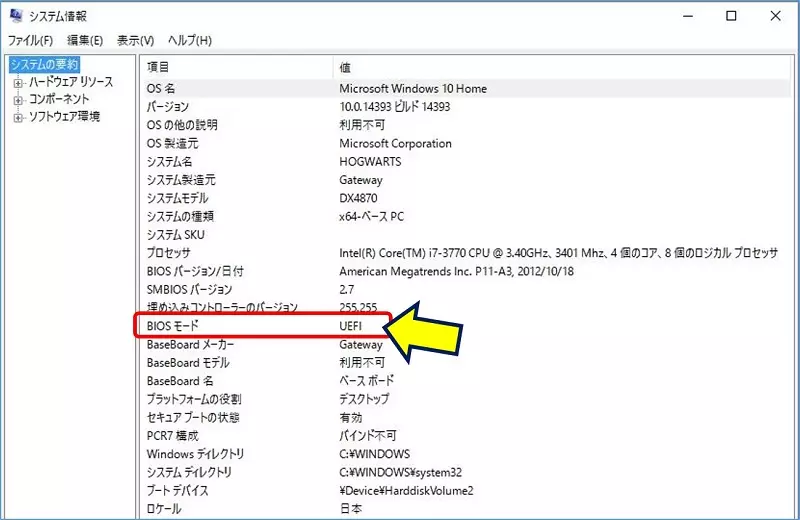The image size is (800, 520).
Task: Click the System Information app icon in title bar
Action: tap(16, 16)
